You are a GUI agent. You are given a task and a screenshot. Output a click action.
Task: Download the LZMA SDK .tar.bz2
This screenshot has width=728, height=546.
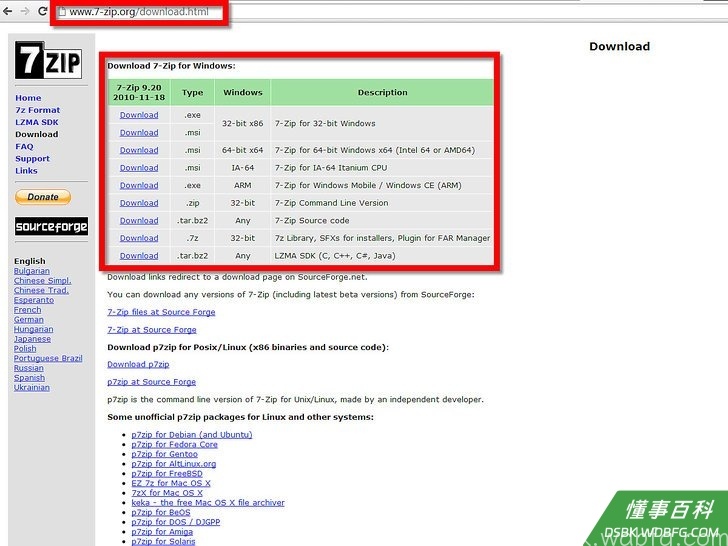[x=139, y=255]
